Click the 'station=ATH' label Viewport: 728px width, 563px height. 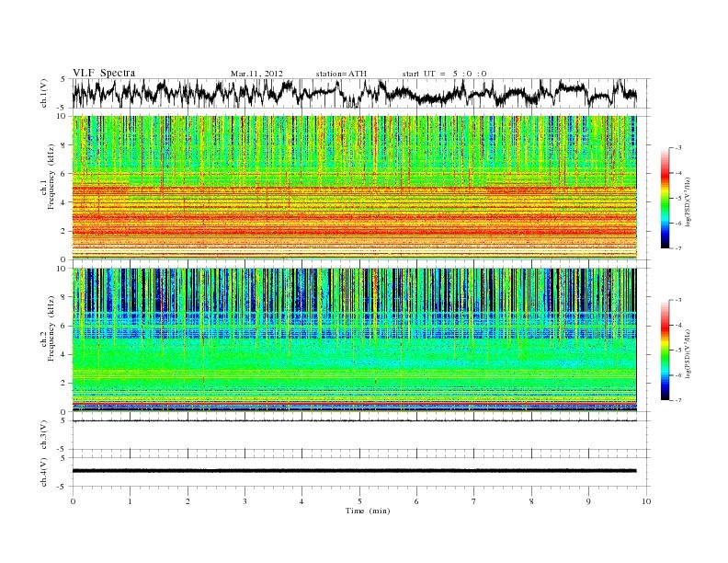[x=341, y=74]
